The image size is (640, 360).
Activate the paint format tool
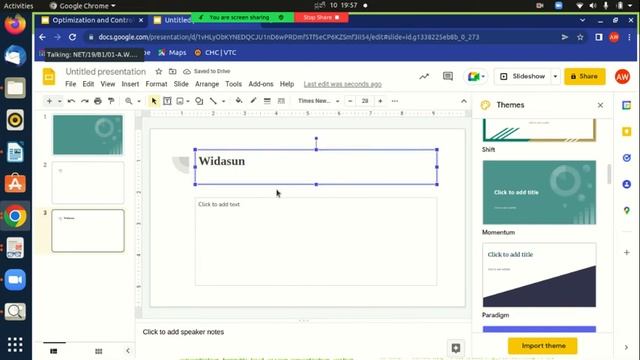[x=111, y=101]
